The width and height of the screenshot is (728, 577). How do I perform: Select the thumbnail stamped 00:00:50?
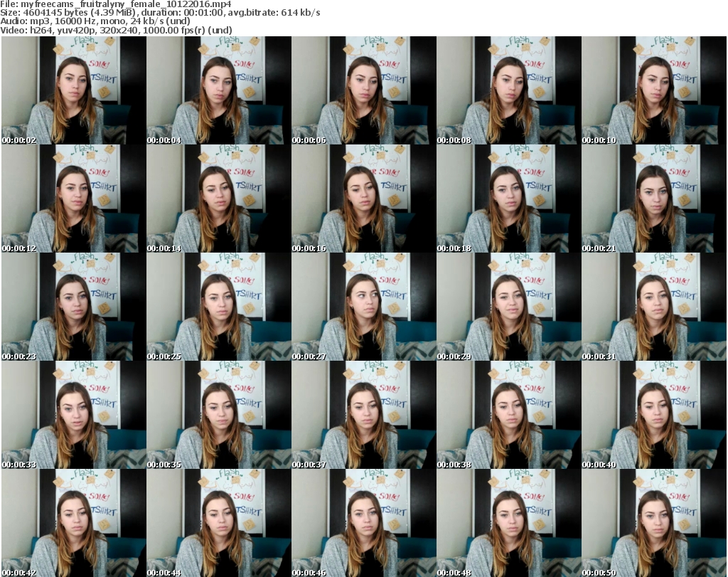pyautogui.click(x=654, y=523)
